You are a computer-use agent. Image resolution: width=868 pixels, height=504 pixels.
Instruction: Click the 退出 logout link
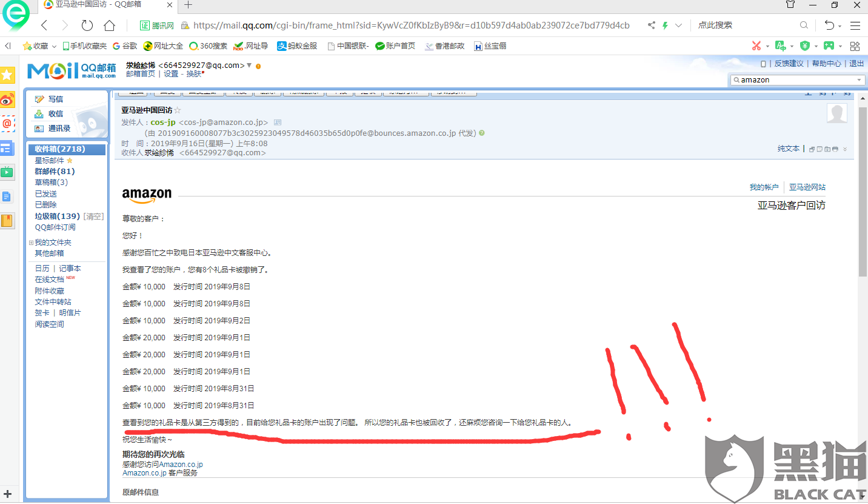[x=856, y=64]
